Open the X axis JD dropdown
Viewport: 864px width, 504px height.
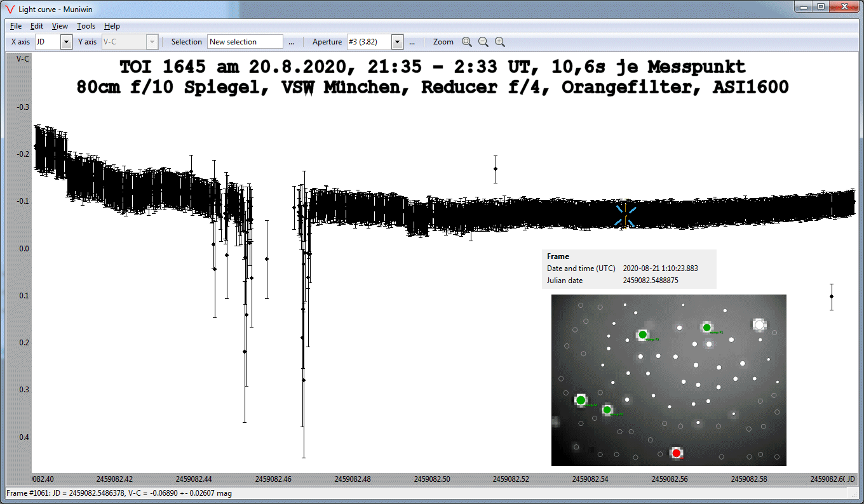pos(66,42)
